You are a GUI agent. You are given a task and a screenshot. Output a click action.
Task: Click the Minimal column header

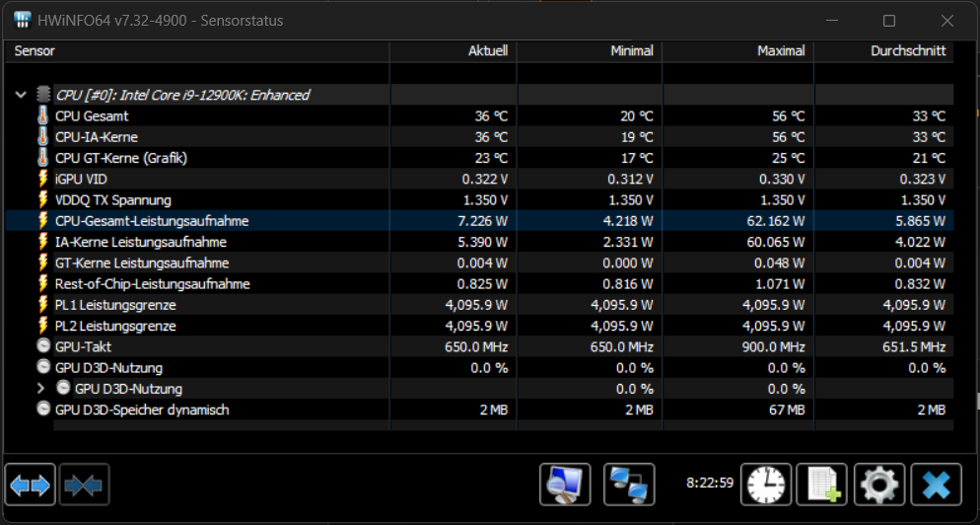590,51
